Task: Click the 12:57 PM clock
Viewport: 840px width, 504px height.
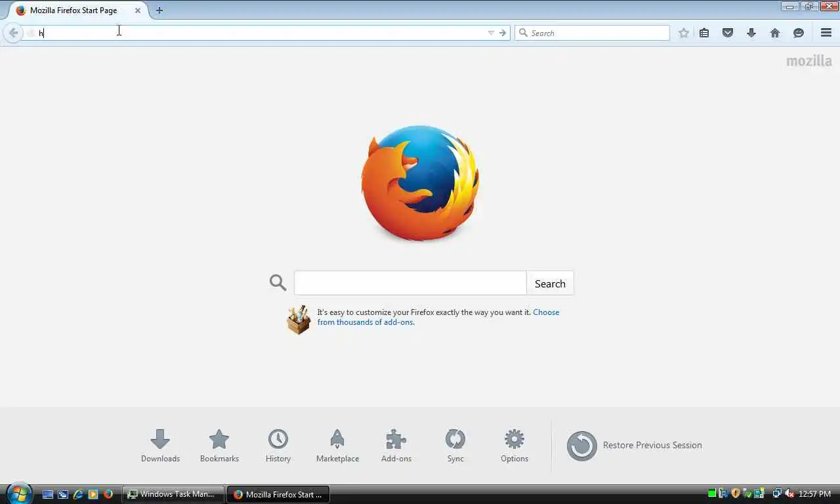Action: (815, 494)
